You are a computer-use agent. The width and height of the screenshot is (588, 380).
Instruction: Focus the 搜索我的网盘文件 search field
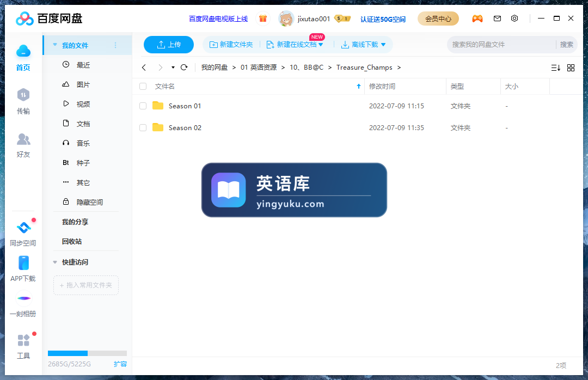tap(502, 45)
